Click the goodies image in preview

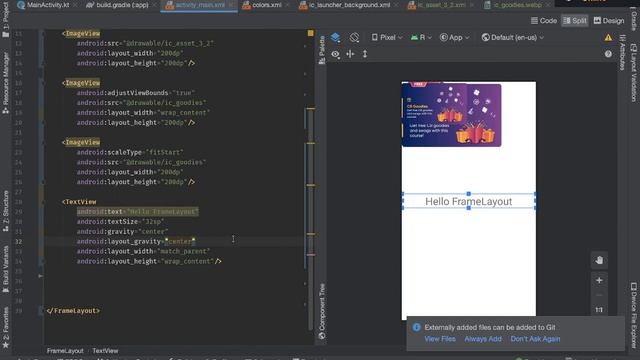pos(451,114)
